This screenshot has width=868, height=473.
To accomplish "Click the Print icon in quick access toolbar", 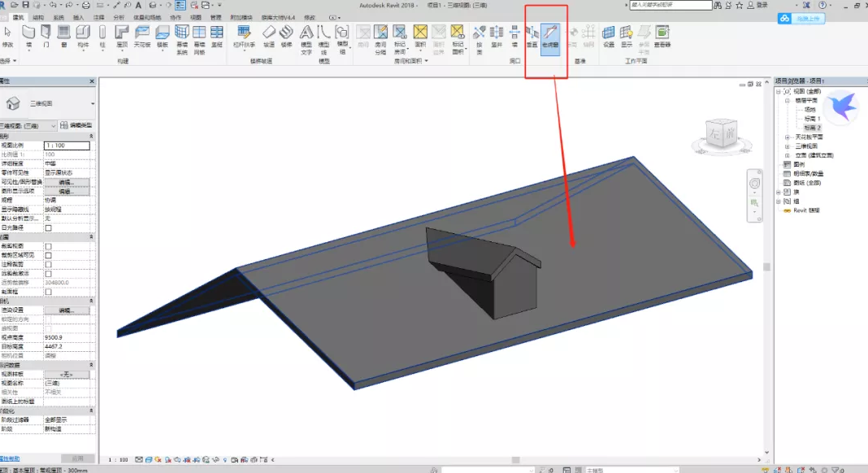I will tap(86, 5).
